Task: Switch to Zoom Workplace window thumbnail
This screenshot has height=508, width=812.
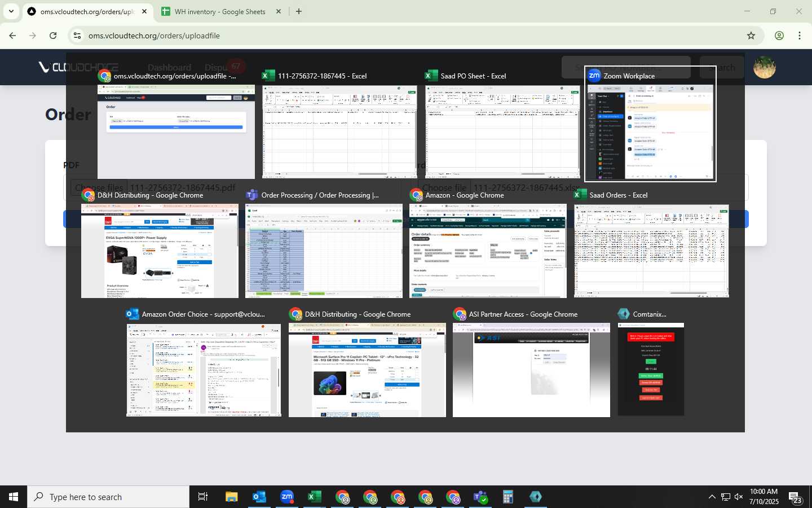Action: click(x=651, y=132)
